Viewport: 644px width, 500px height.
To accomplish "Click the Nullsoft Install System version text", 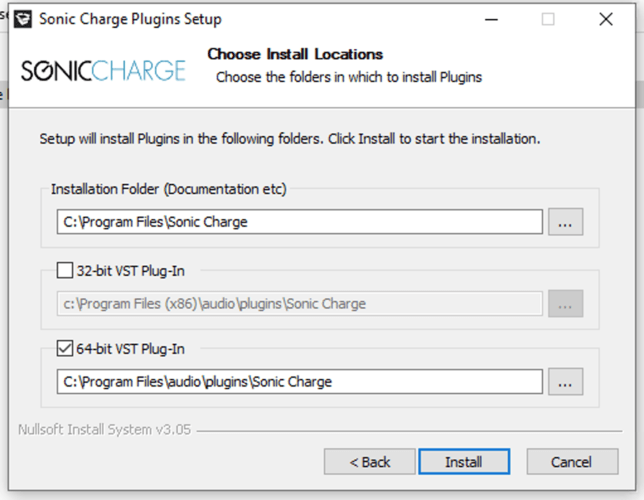I will (104, 430).
